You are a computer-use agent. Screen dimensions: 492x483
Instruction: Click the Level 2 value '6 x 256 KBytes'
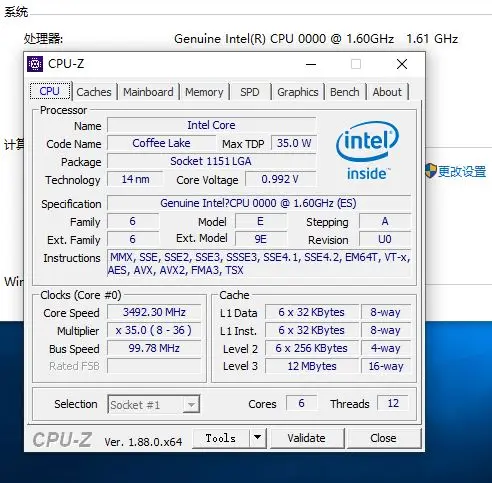click(312, 348)
